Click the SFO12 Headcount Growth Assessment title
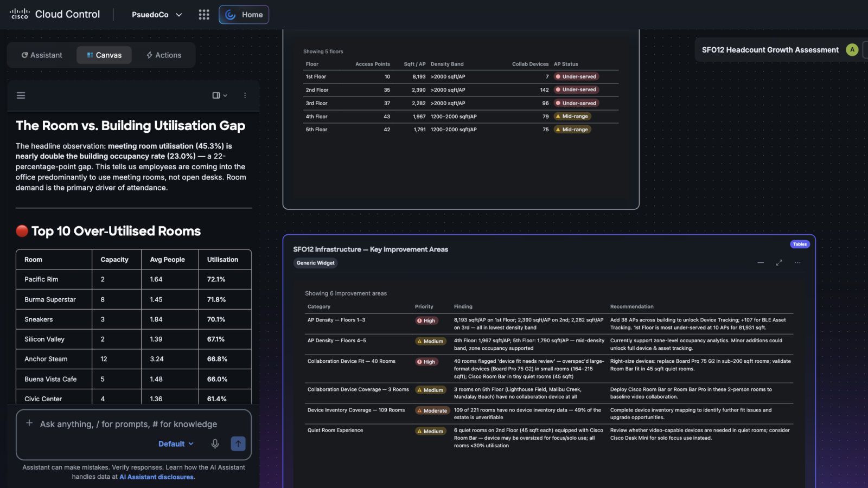This screenshot has height=488, width=868. coord(770,50)
